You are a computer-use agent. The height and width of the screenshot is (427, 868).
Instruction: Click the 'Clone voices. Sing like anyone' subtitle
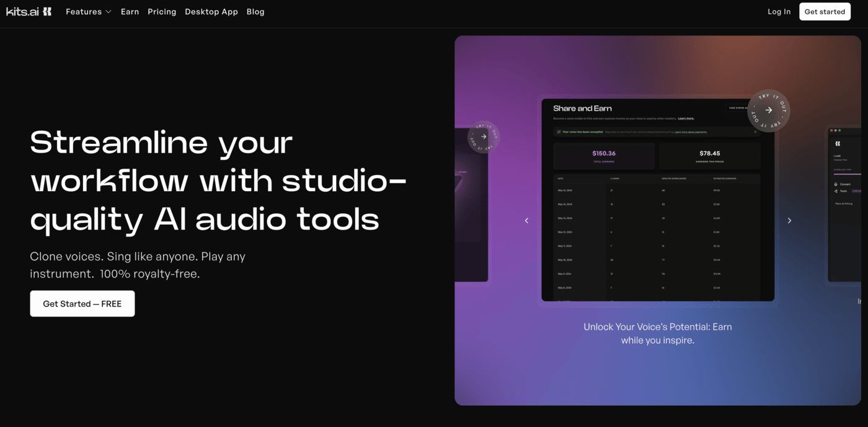click(x=138, y=265)
